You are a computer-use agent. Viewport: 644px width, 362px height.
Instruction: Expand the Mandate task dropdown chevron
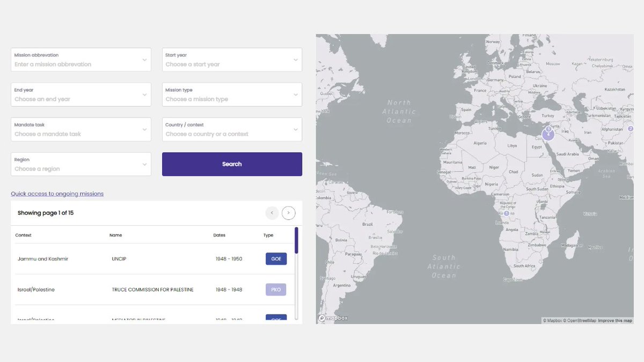pyautogui.click(x=144, y=130)
